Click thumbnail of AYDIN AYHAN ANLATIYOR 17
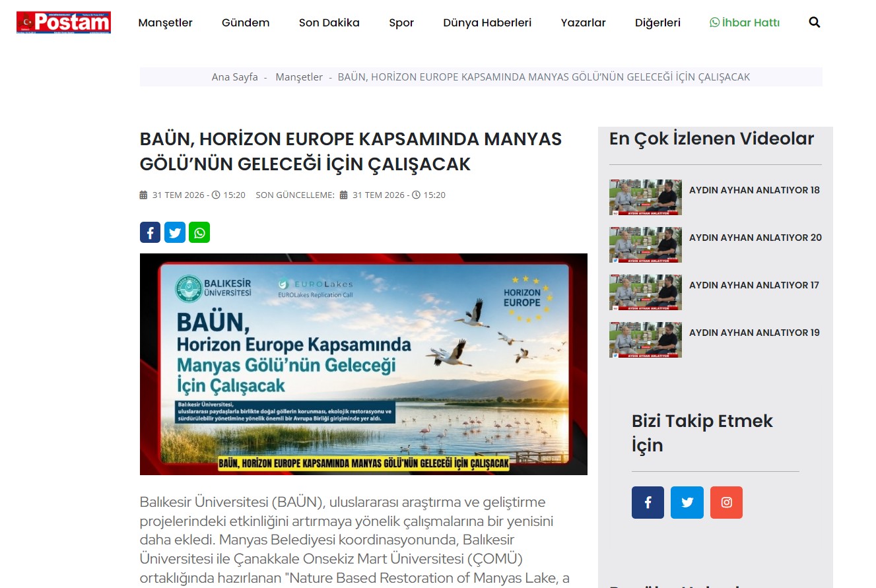Image resolution: width=876 pixels, height=588 pixels. click(x=646, y=292)
